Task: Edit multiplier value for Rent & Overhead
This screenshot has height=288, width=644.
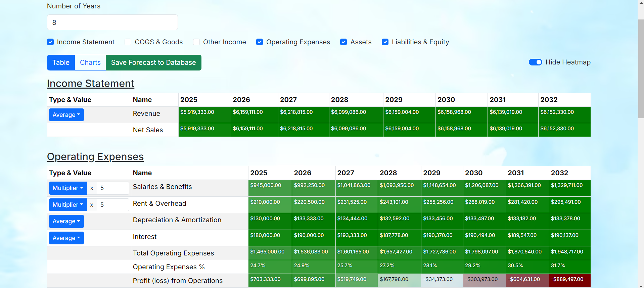Action: [113, 205]
